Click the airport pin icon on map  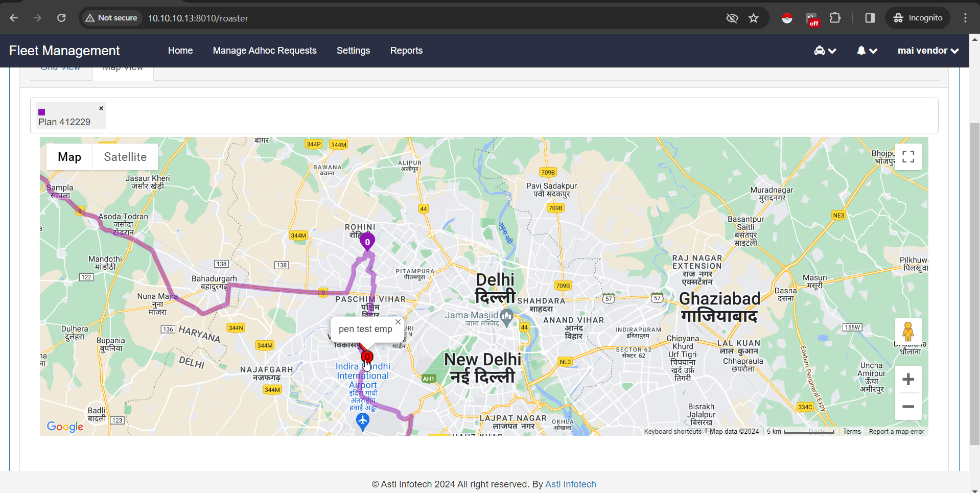point(362,422)
